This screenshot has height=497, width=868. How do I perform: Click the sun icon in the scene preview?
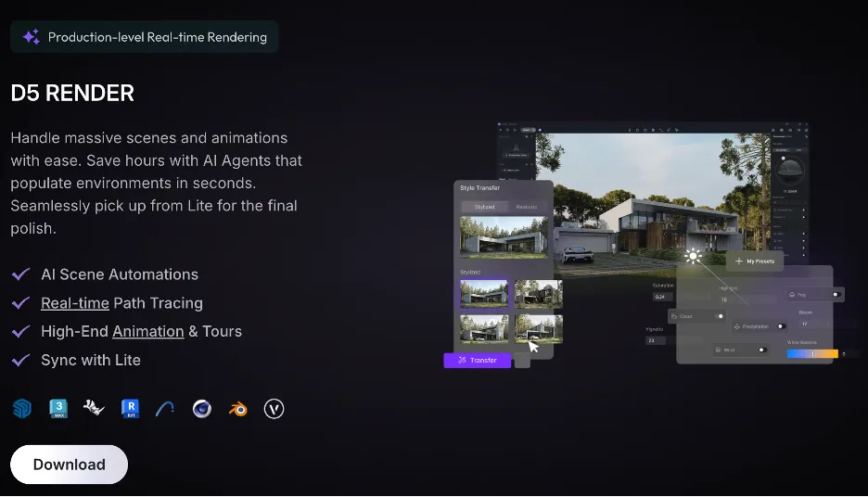[x=693, y=256]
